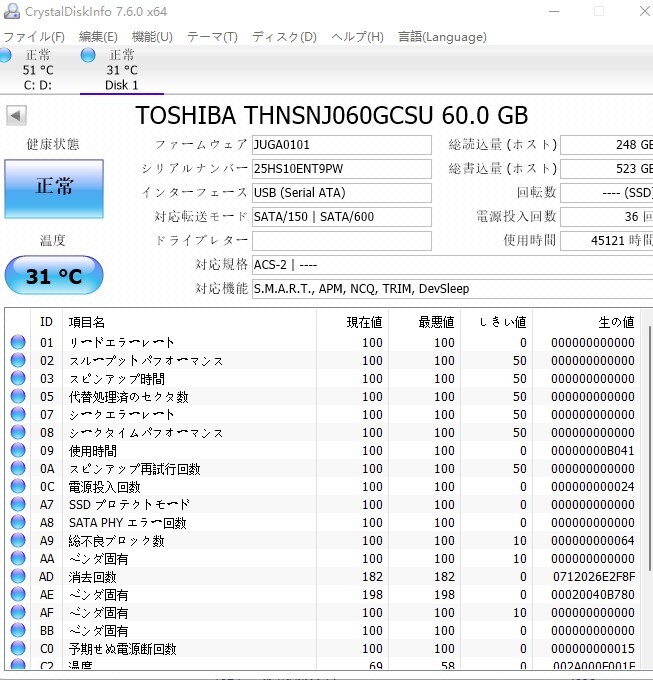The width and height of the screenshot is (653, 680).
Task: Click the total host writes value 523 GB
Action: 607,169
